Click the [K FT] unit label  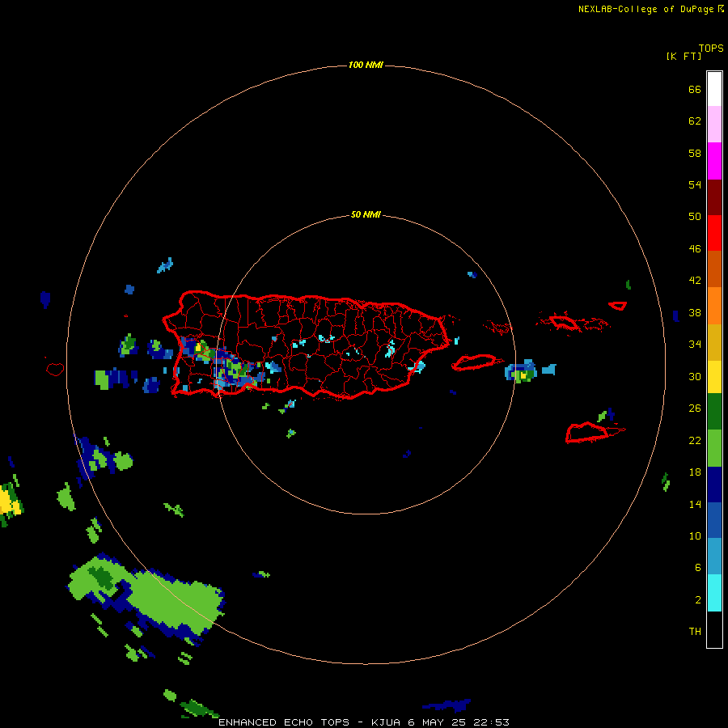coord(684,56)
